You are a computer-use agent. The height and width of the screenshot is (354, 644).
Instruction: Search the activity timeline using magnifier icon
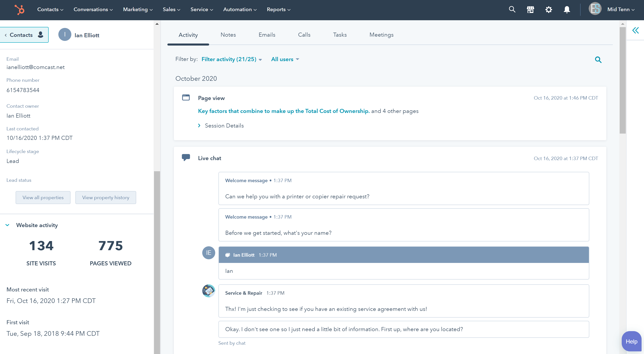click(598, 60)
